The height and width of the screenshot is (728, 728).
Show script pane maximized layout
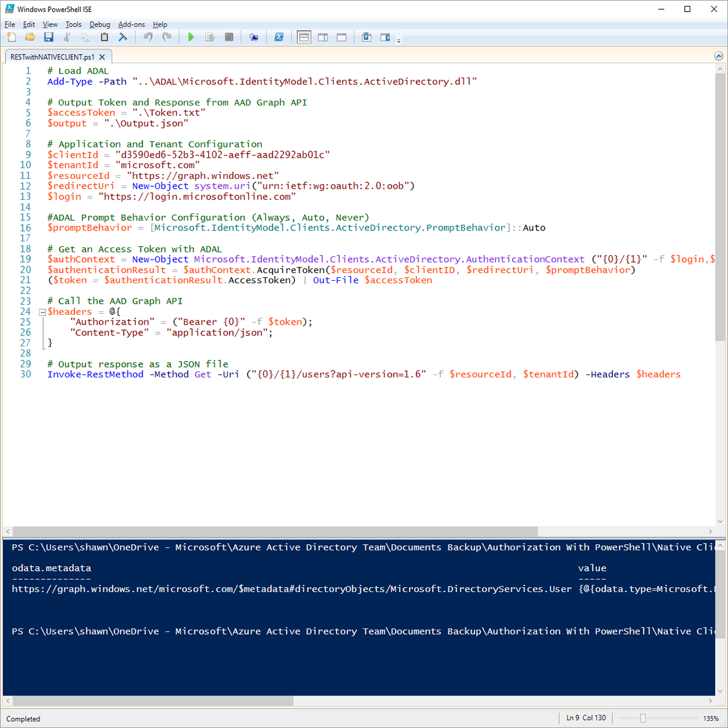pos(342,38)
